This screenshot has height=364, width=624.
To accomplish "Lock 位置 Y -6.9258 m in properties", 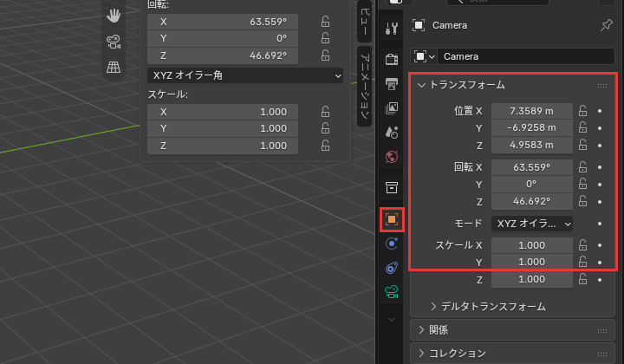I will [582, 127].
